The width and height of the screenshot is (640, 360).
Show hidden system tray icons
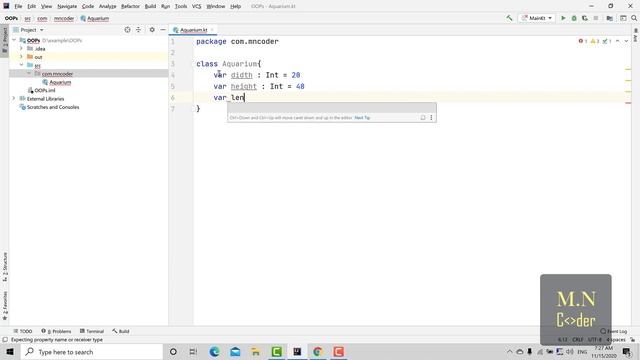pos(509,351)
